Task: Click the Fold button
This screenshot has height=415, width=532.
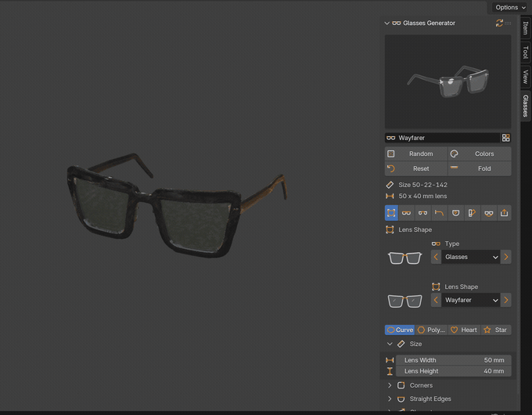Action: click(480, 168)
